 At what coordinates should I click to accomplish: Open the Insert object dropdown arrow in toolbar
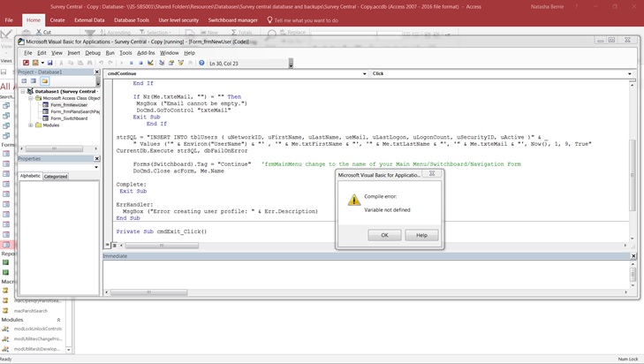click(42, 63)
